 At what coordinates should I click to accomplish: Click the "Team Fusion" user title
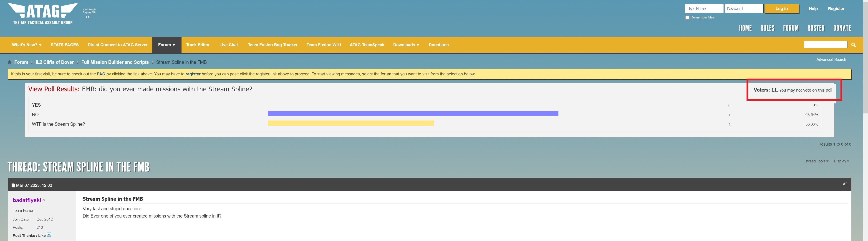tap(24, 211)
